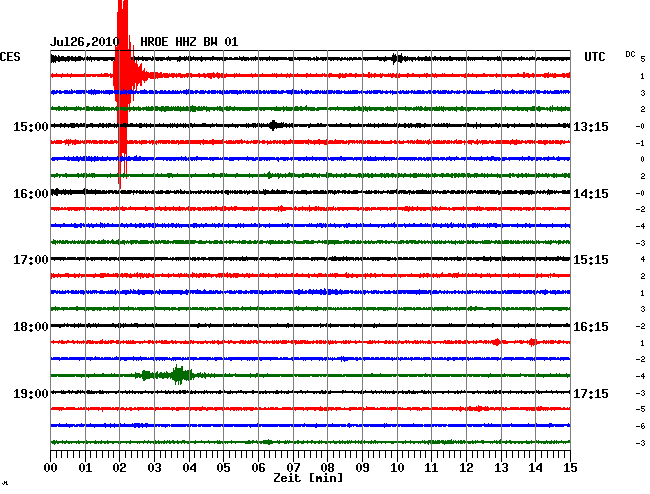Click minute tick label 08
This screenshot has width=650, height=494.
point(327,468)
